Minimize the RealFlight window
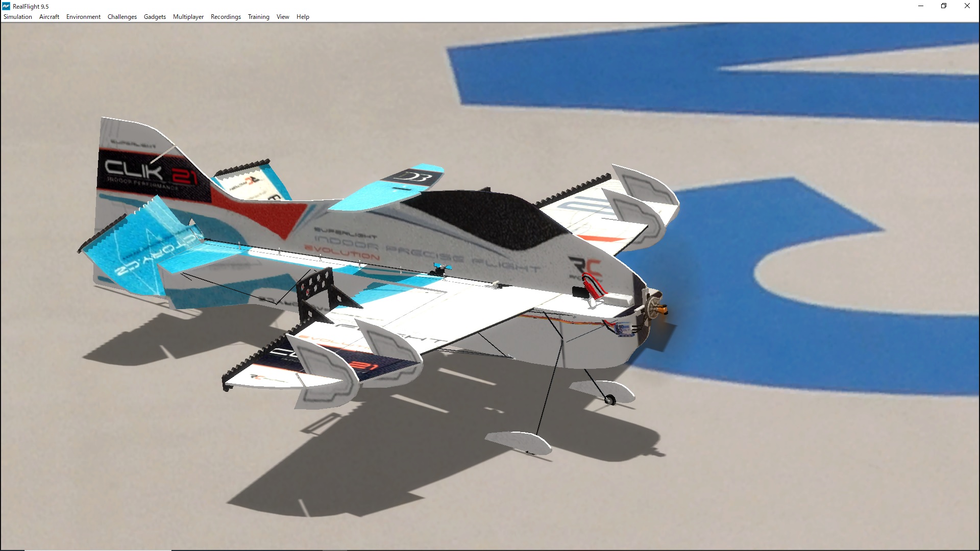This screenshot has height=551, width=980. (x=921, y=6)
